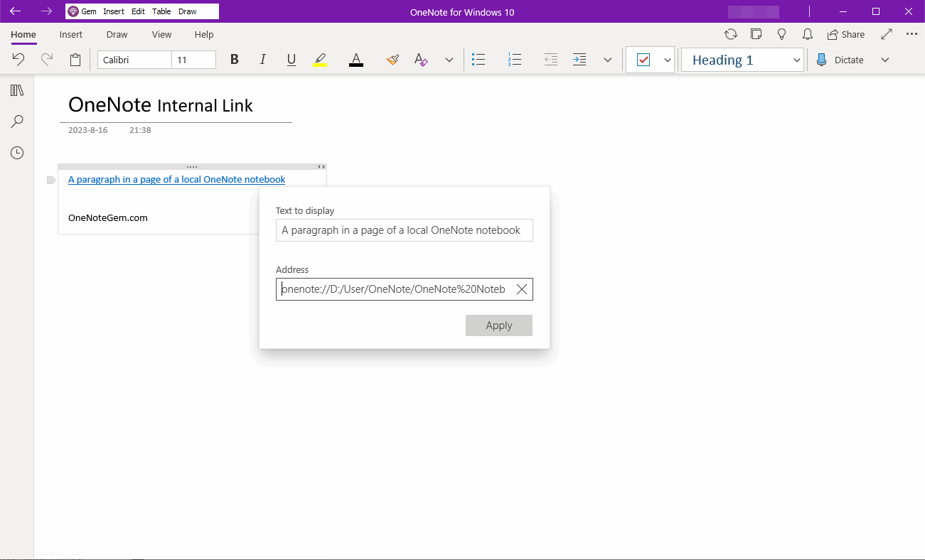The width and height of the screenshot is (925, 560).
Task: Click the Share button
Action: click(x=846, y=34)
